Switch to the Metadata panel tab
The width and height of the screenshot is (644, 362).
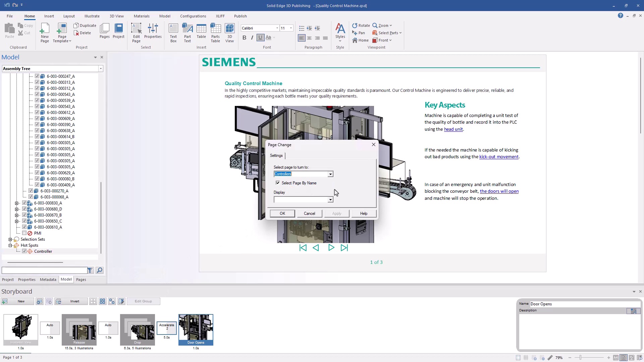coord(48,280)
